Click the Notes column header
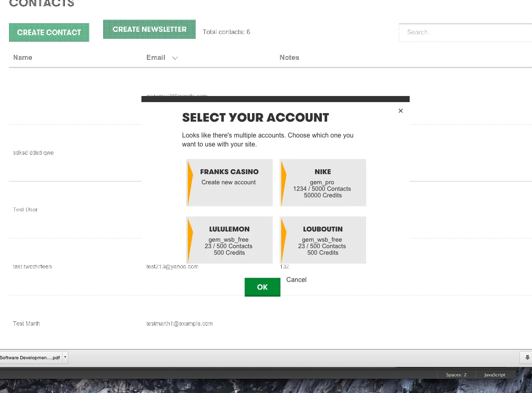532x393 pixels. (x=289, y=57)
